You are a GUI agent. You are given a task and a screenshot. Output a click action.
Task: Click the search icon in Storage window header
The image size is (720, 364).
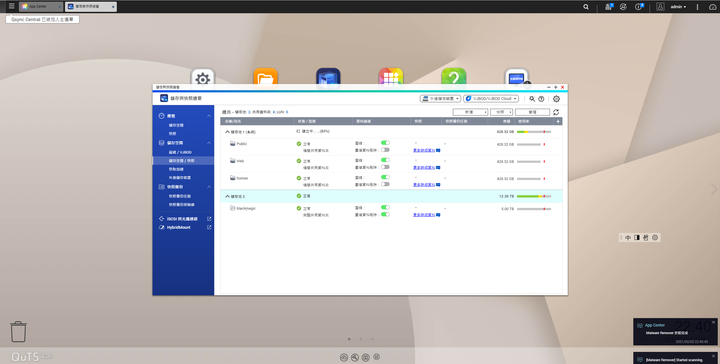tap(532, 99)
